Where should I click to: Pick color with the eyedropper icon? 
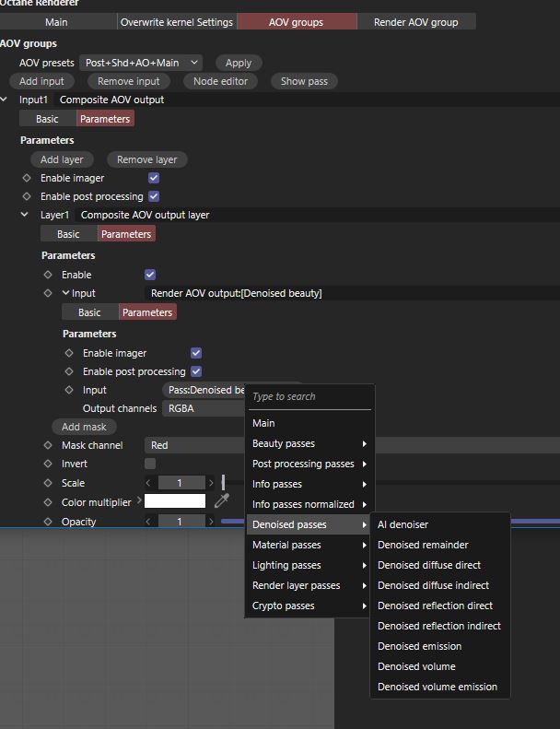(x=222, y=500)
